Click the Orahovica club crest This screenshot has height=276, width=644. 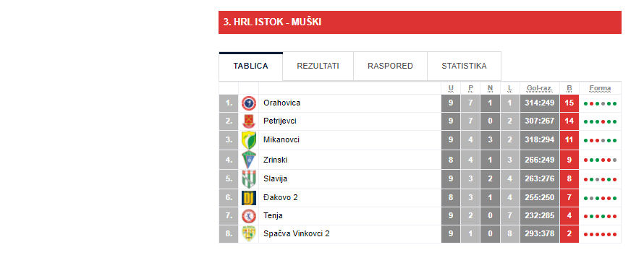pyautogui.click(x=248, y=103)
